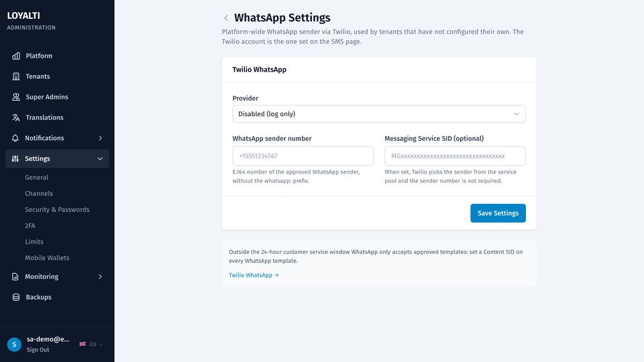Open the Provider dropdown
The height and width of the screenshot is (362, 644).
click(378, 114)
